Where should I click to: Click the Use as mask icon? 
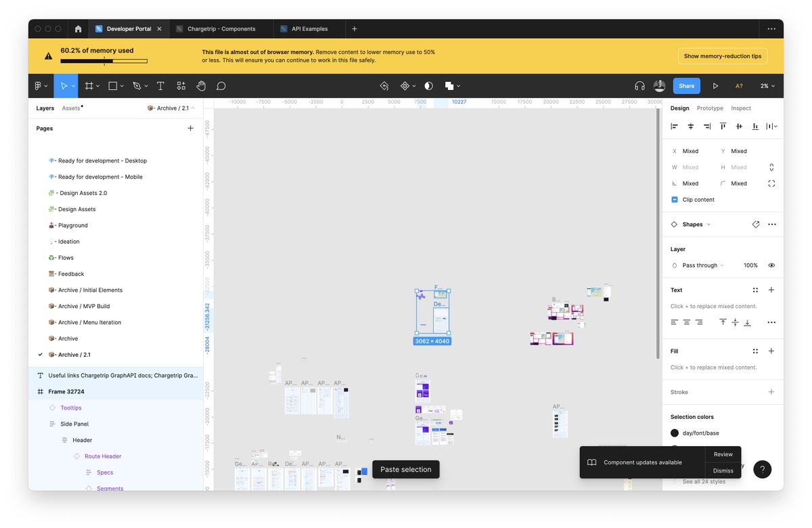[428, 86]
